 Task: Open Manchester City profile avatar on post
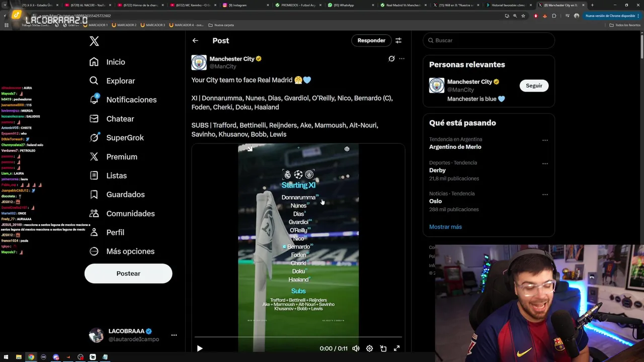click(x=199, y=62)
